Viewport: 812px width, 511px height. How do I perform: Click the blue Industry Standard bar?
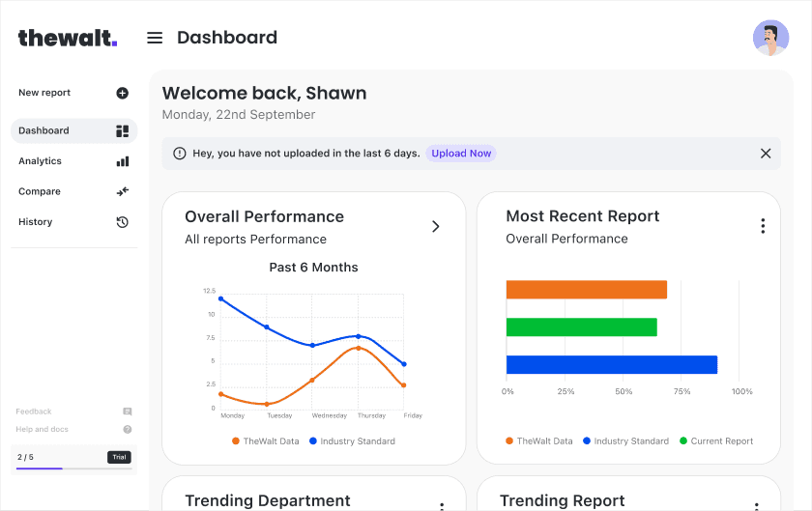click(x=612, y=364)
